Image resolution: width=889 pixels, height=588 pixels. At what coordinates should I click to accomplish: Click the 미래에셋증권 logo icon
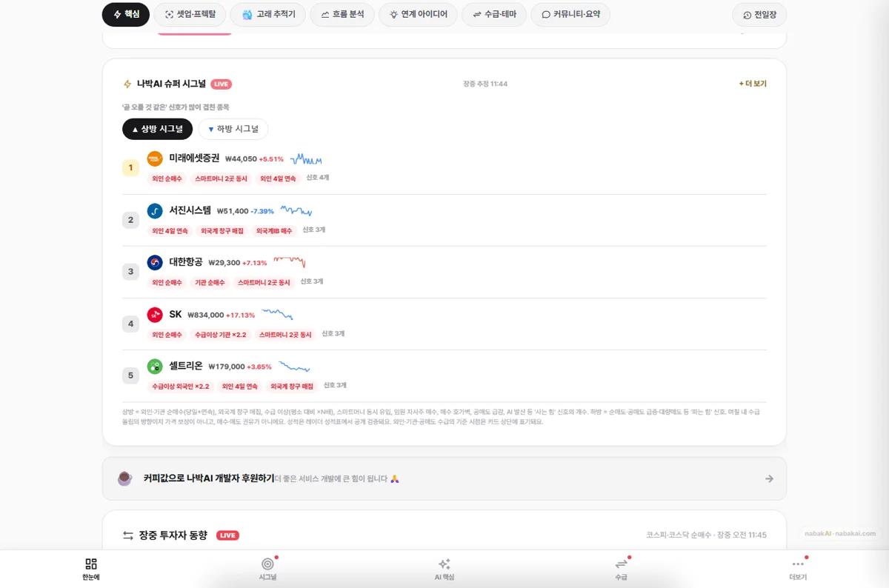tap(155, 158)
